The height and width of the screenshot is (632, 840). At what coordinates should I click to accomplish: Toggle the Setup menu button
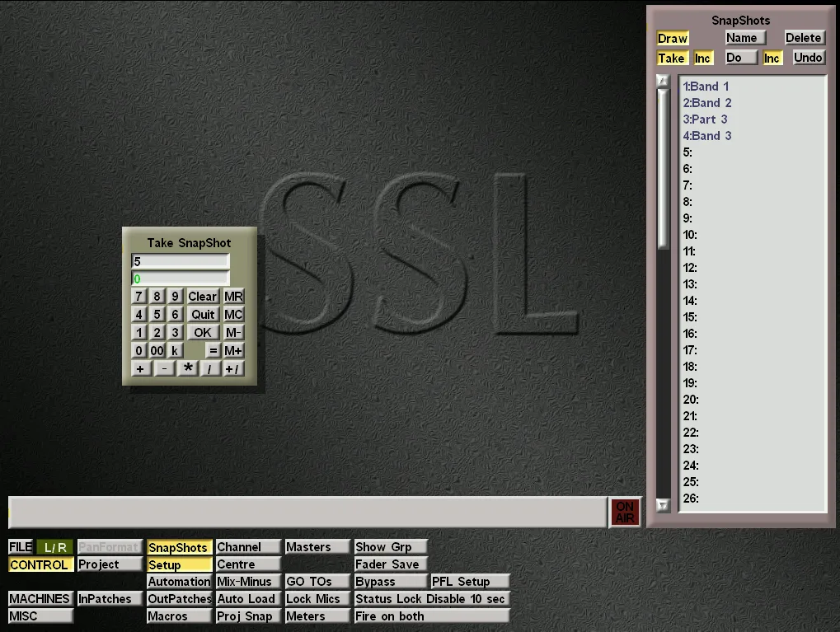(x=179, y=564)
